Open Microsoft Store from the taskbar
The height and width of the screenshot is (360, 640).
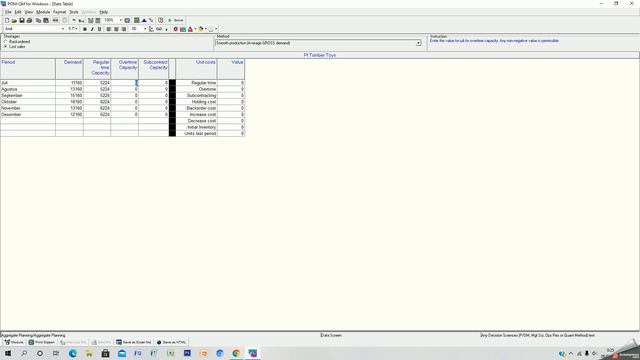pos(105,353)
